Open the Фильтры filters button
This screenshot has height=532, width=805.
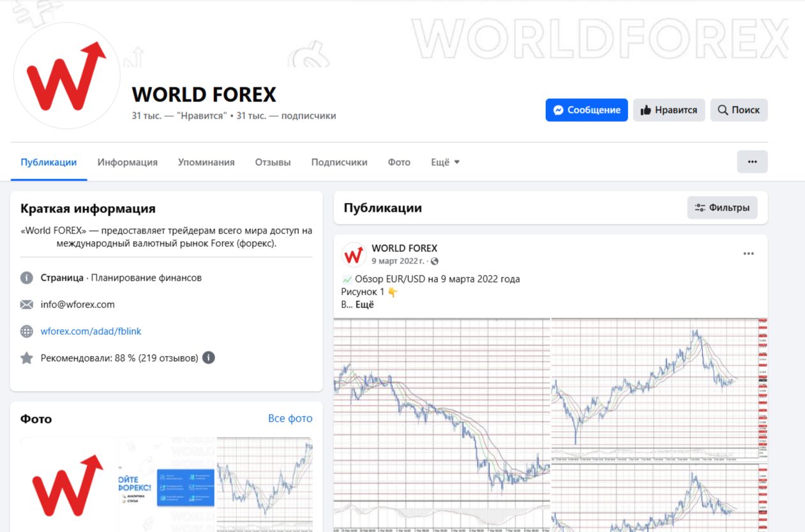tap(723, 207)
